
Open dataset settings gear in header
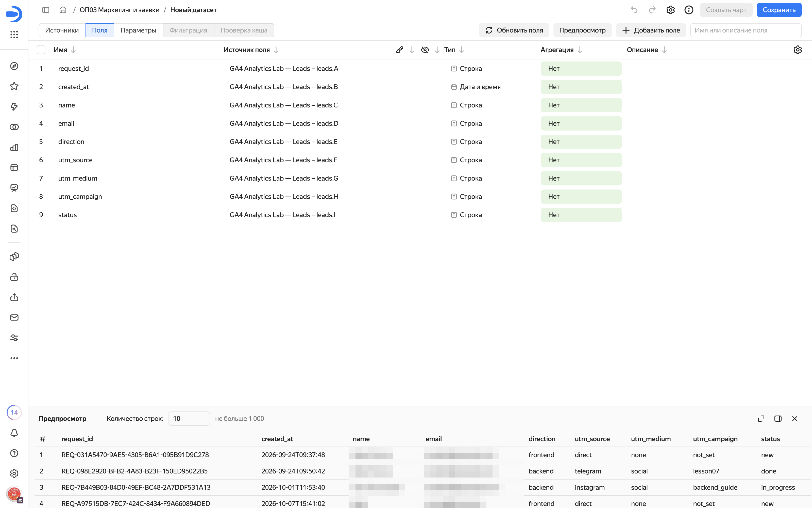[670, 10]
